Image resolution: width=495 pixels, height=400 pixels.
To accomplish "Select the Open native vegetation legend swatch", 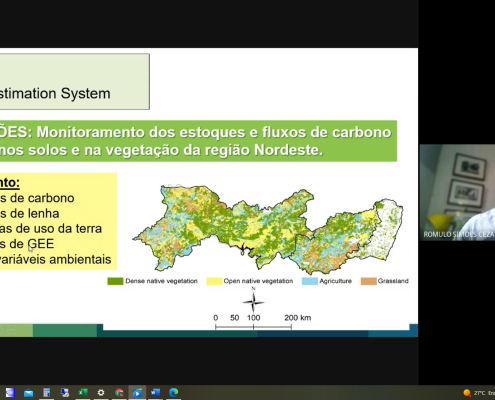I will (x=214, y=281).
